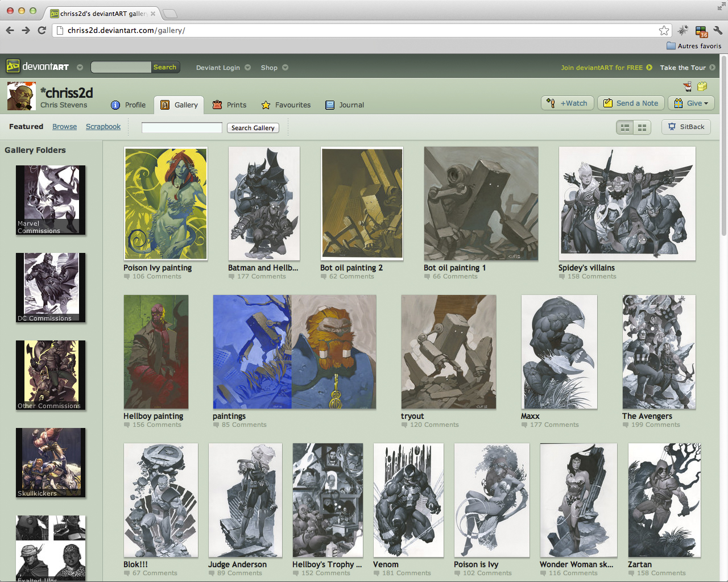Viewport: 728px width, 582px height.
Task: Open the Autres favoris bookmarks folder
Action: (x=694, y=46)
